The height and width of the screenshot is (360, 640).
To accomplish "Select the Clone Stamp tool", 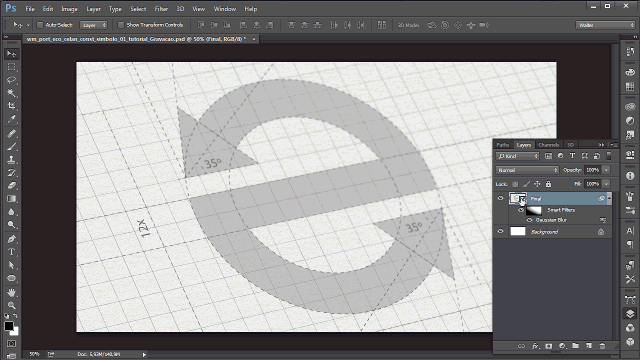I will (11, 160).
